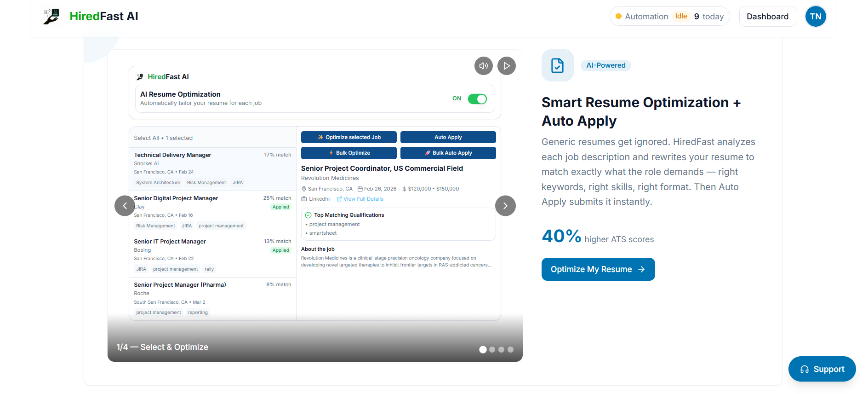The height and width of the screenshot is (394, 868).
Task: Click the AI-Powered badge
Action: [606, 65]
